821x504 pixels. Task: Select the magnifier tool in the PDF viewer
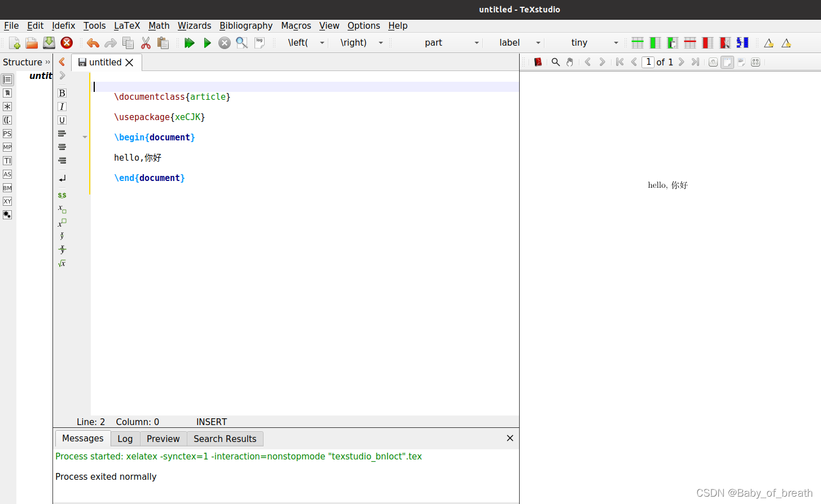click(555, 62)
